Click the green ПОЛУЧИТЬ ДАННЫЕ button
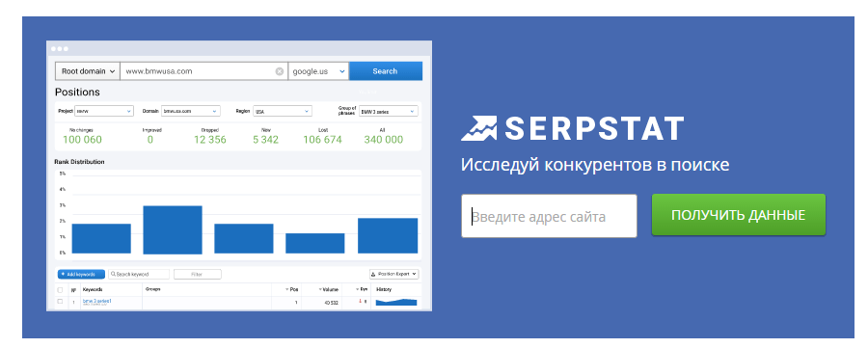Viewport: 868px width, 348px height. click(x=739, y=215)
